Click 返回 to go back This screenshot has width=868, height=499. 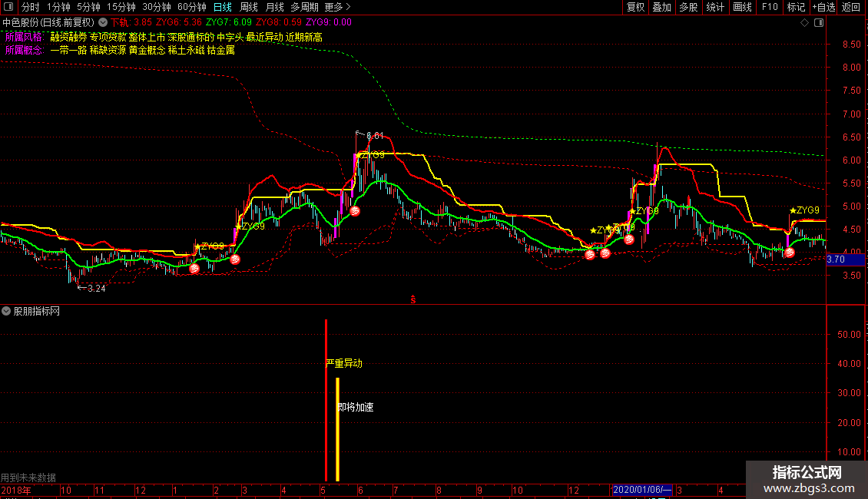click(x=851, y=7)
